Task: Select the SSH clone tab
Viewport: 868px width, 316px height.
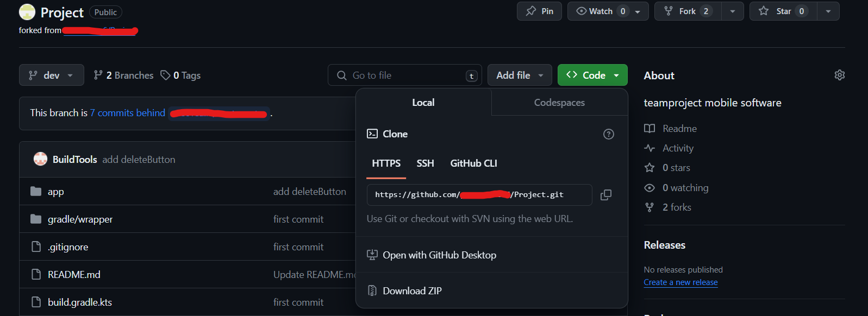Action: tap(425, 163)
